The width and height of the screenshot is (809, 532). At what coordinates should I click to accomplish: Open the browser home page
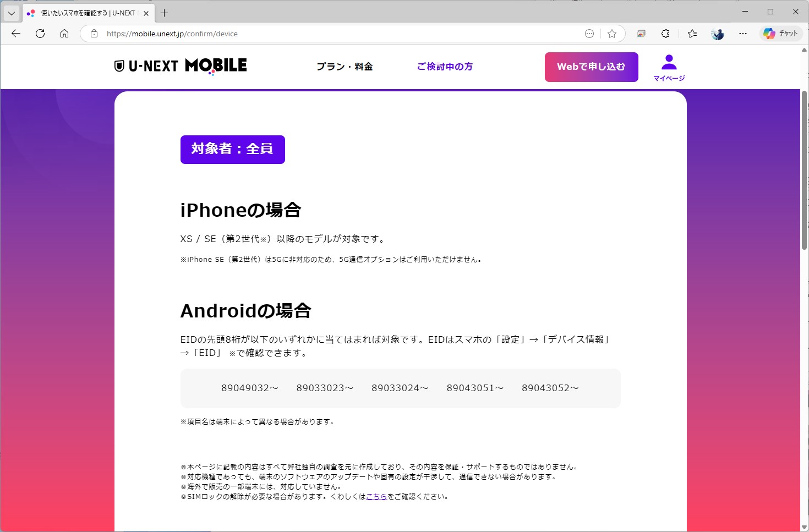64,34
